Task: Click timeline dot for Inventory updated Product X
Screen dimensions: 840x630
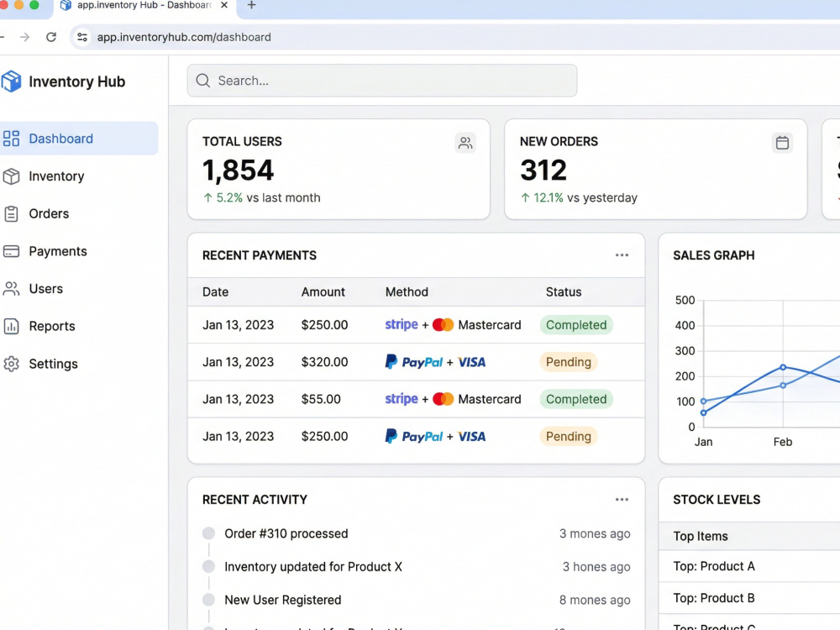Action: [x=209, y=567]
